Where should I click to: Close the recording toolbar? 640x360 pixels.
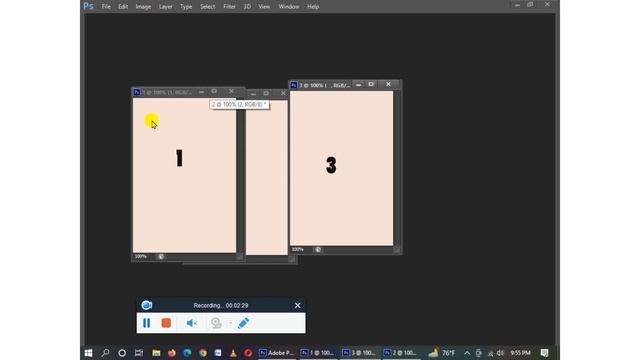[298, 305]
